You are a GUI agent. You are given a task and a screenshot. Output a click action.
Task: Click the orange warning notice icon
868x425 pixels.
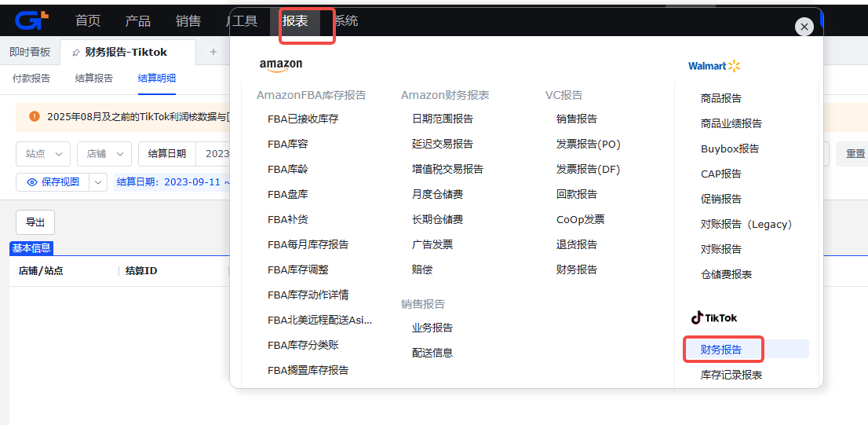point(35,116)
